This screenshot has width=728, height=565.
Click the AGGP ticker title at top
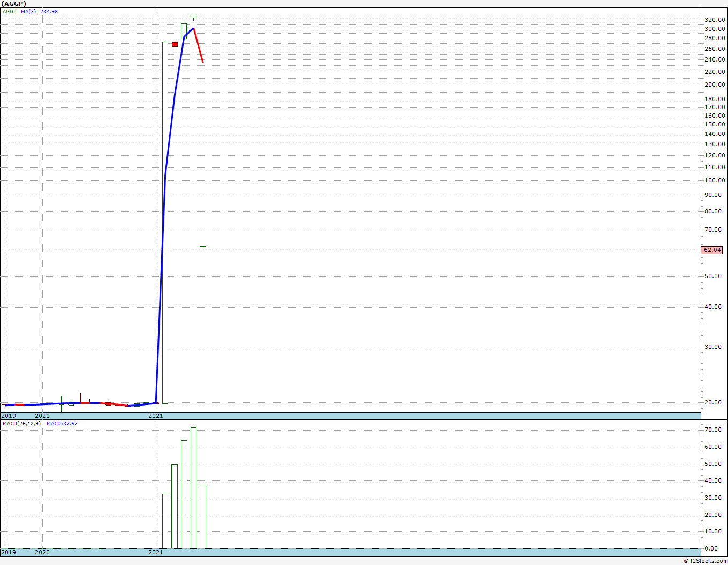click(x=13, y=4)
